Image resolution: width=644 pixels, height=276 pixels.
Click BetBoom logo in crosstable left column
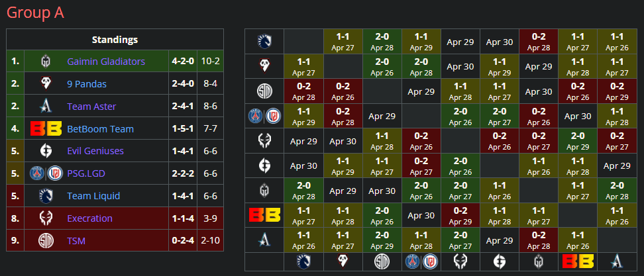click(x=264, y=214)
